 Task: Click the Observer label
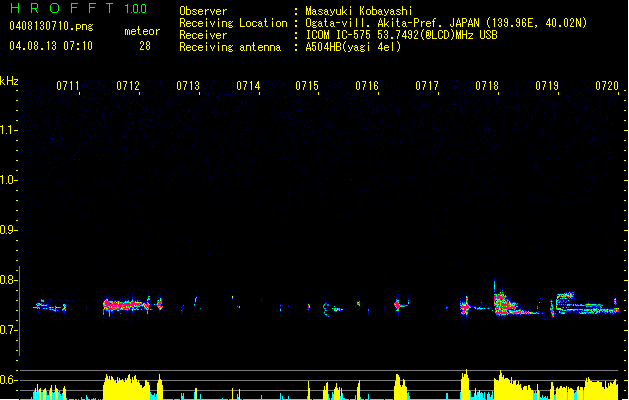[x=203, y=11]
